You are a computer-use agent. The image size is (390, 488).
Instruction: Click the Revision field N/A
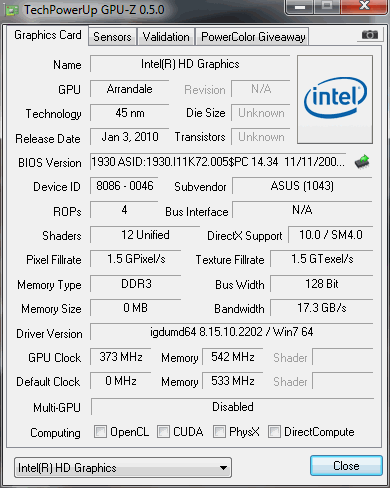pyautogui.click(x=261, y=89)
